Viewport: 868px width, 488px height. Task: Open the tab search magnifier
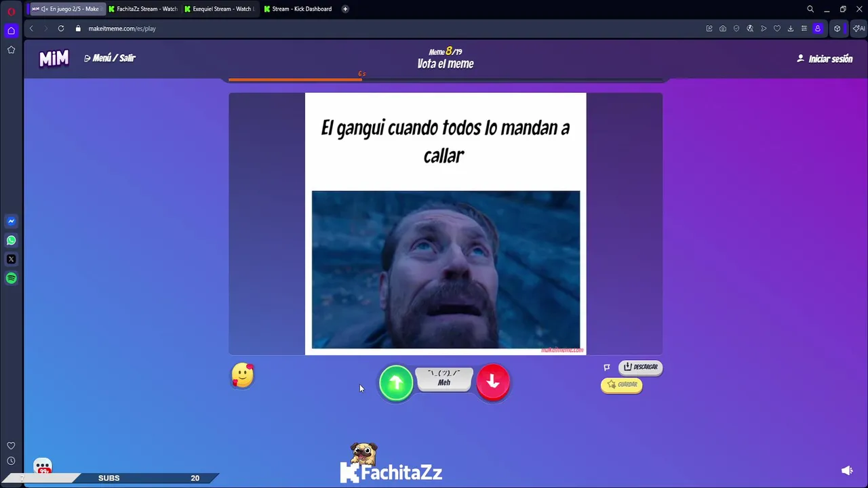(x=810, y=9)
